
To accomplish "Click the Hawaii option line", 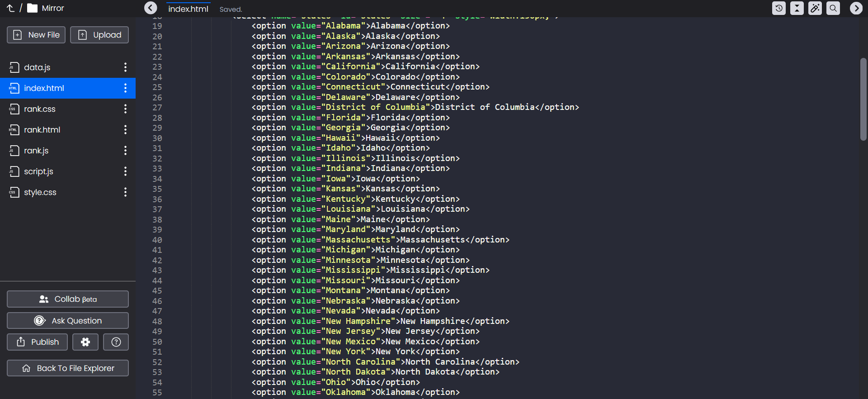I will click(345, 138).
